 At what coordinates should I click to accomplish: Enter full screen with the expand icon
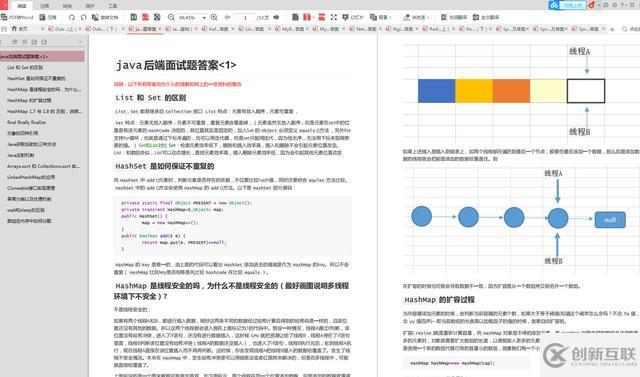(333, 17)
